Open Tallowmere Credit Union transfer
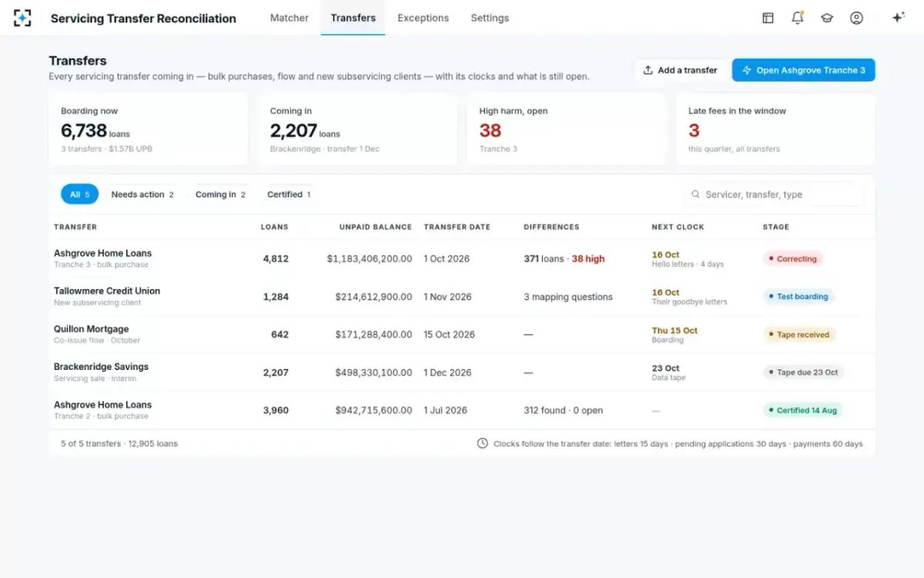 tap(462, 296)
